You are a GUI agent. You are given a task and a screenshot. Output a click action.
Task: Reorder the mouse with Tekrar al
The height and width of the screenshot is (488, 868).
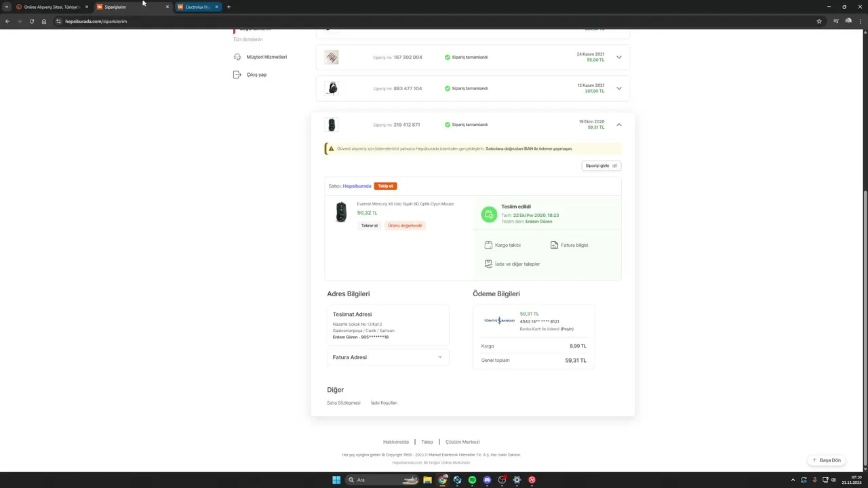coord(370,225)
